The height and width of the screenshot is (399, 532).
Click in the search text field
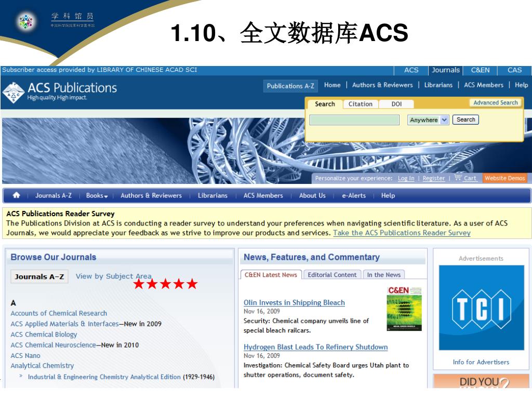tap(354, 120)
